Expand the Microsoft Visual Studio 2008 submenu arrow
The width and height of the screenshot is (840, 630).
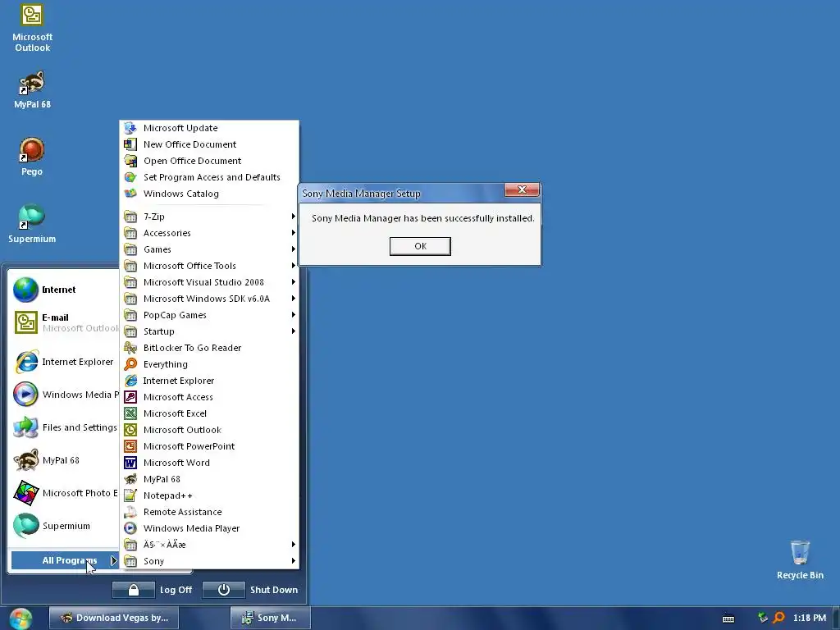pos(293,282)
